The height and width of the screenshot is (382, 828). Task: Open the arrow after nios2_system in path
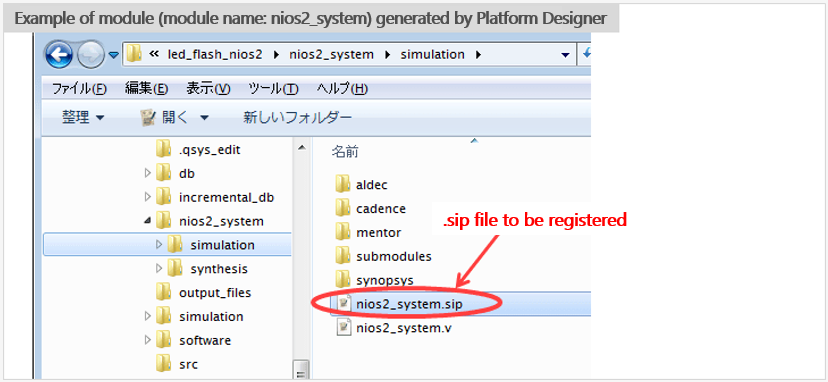[388, 54]
